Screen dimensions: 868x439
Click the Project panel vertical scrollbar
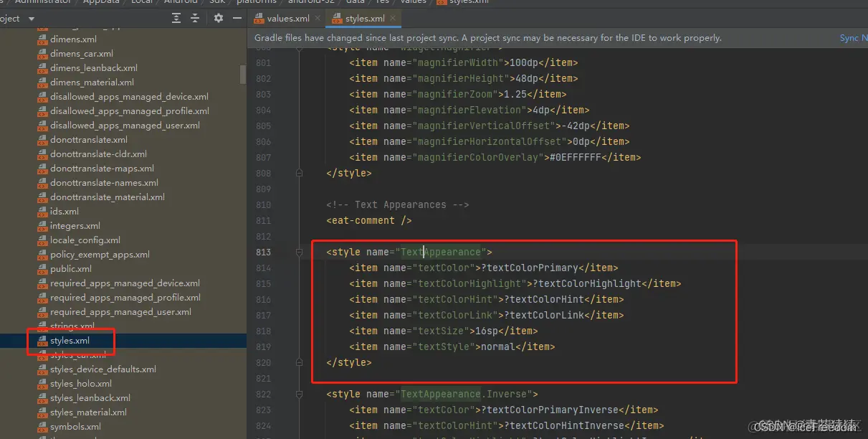243,75
